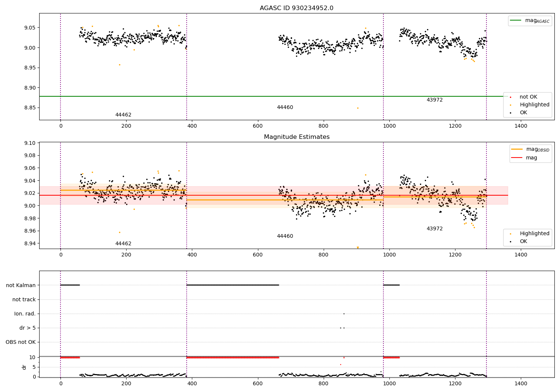560x392 pixels.
Task: Click "not OK" legend entry in top plot
Action: click(528, 97)
